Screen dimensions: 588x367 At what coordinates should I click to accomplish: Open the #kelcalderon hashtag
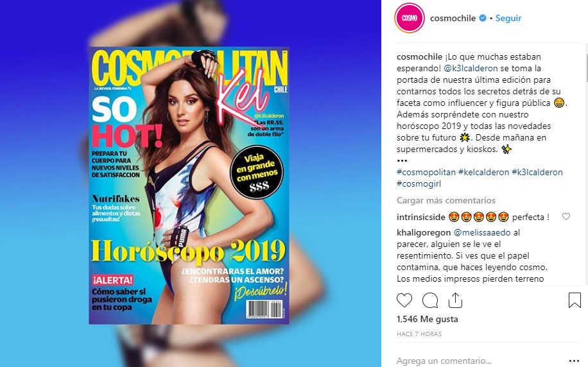483,172
